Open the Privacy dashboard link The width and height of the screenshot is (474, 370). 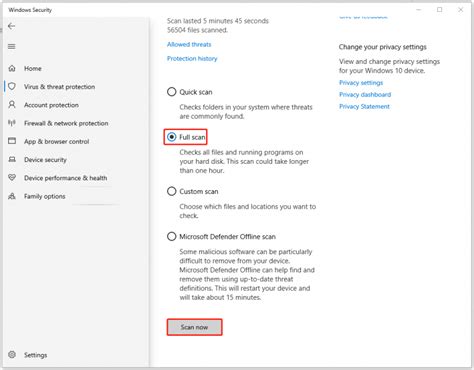pyautogui.click(x=365, y=95)
